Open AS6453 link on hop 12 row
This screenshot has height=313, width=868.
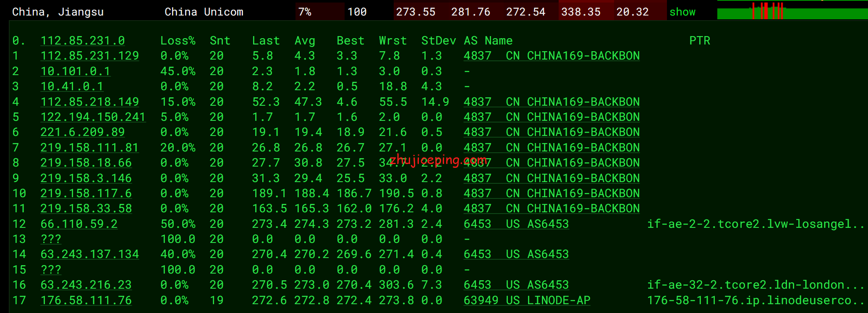click(x=516, y=224)
